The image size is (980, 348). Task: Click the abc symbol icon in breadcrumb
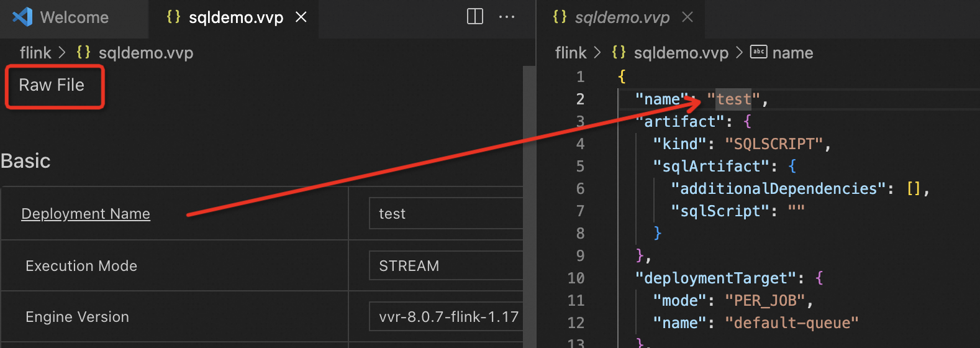click(x=759, y=52)
